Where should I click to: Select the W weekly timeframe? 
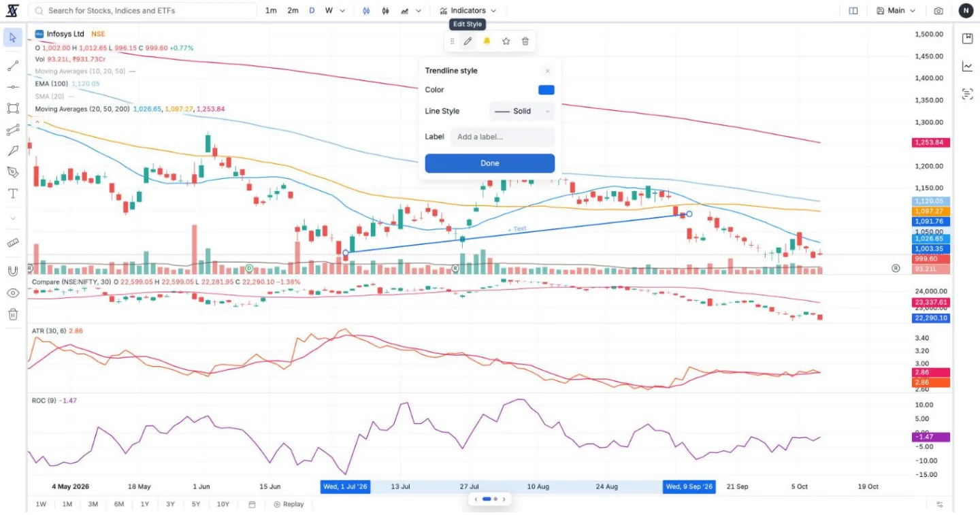tap(329, 11)
